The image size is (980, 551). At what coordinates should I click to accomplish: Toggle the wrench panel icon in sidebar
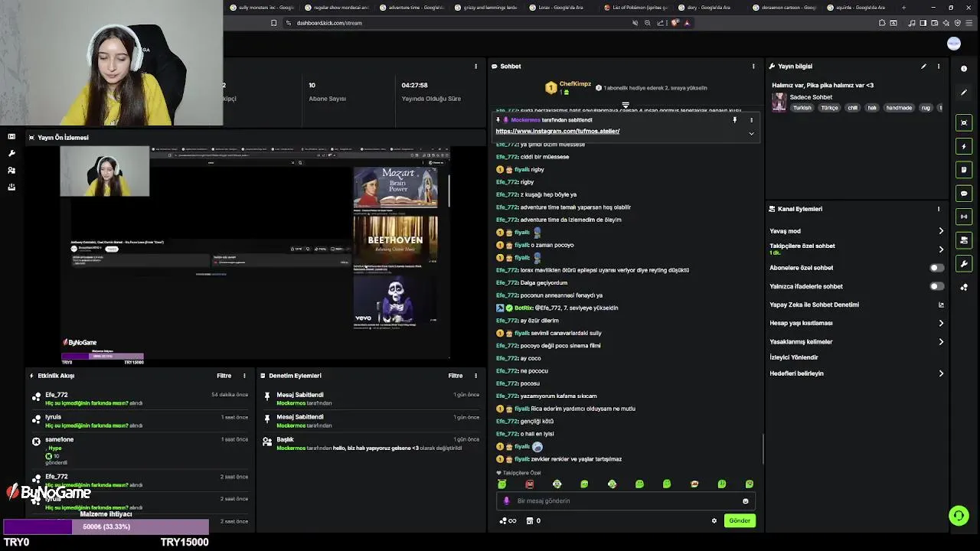tap(964, 264)
